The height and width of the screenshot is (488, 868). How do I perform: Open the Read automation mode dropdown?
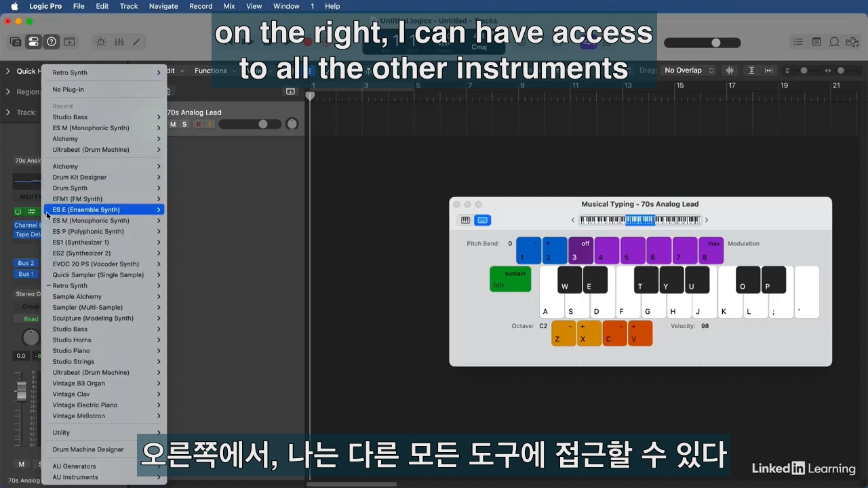pos(31,319)
